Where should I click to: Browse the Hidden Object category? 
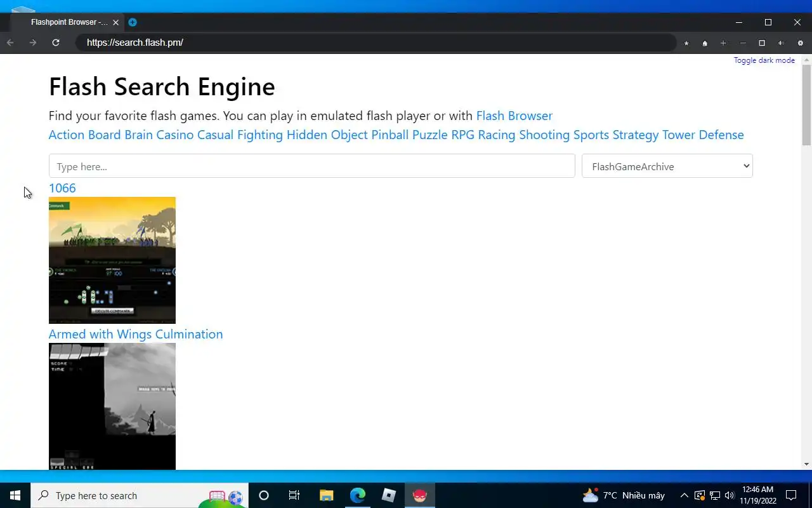327,135
